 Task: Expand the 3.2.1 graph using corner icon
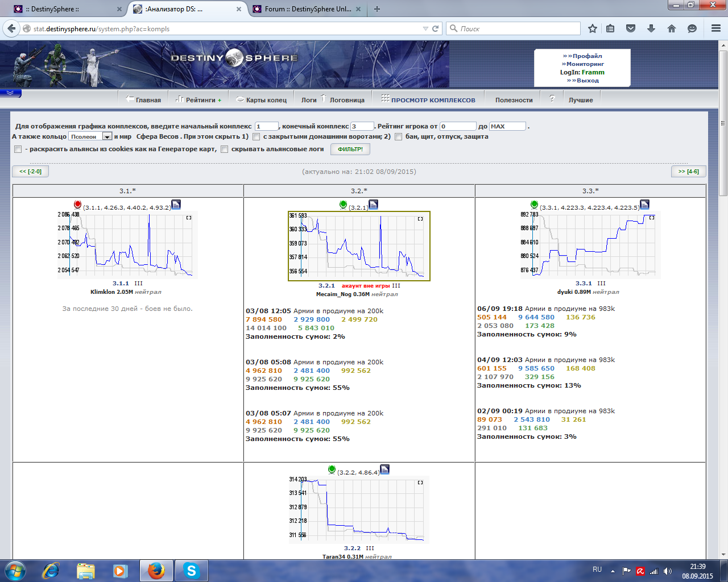tap(420, 218)
